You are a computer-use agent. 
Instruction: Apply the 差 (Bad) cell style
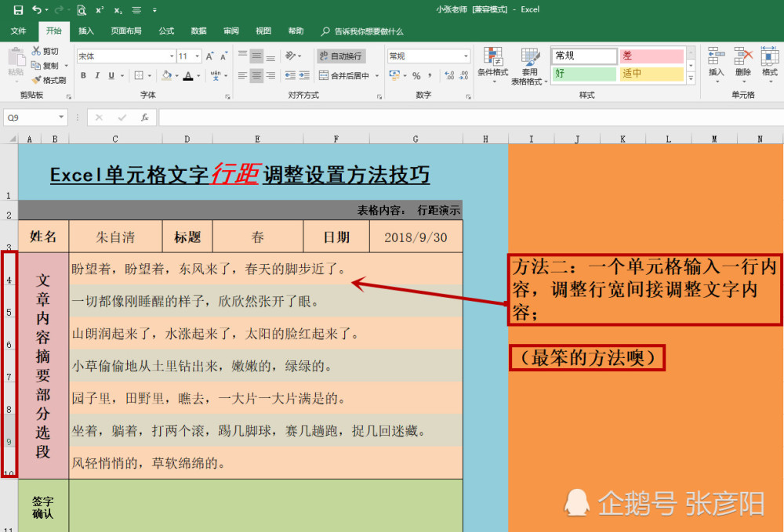[652, 56]
